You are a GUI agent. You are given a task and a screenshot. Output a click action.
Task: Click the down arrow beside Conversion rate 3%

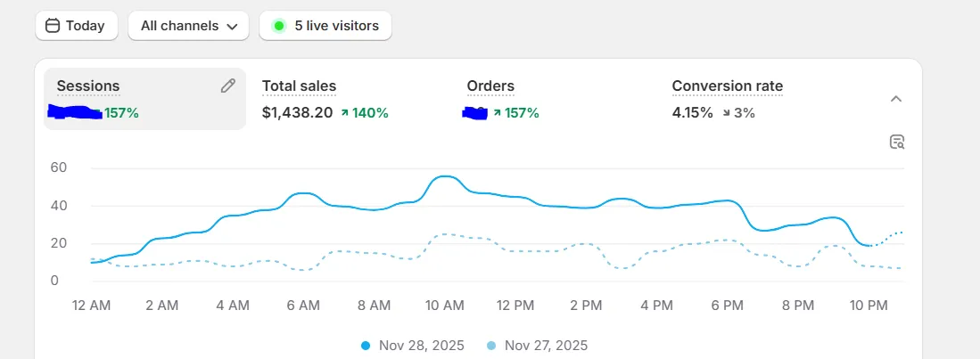click(725, 113)
